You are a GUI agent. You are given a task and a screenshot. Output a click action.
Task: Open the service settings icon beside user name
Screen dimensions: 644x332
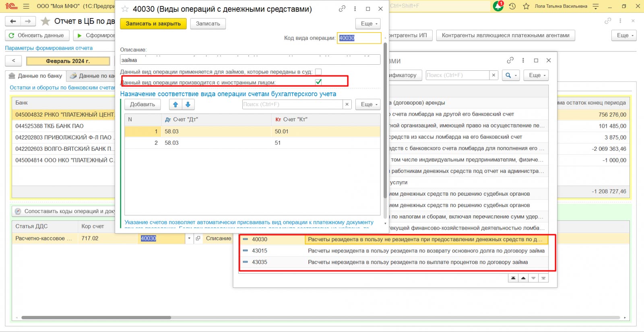pos(596,6)
